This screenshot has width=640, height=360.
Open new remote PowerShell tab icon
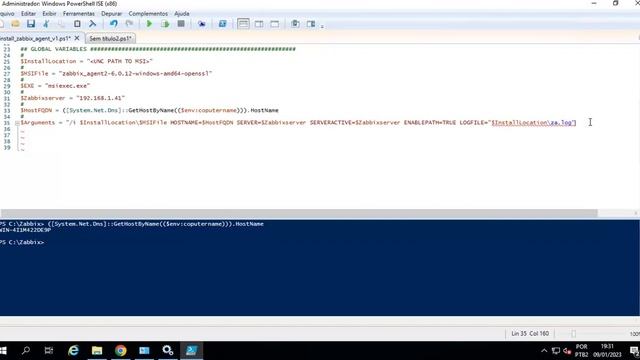(x=202, y=24)
